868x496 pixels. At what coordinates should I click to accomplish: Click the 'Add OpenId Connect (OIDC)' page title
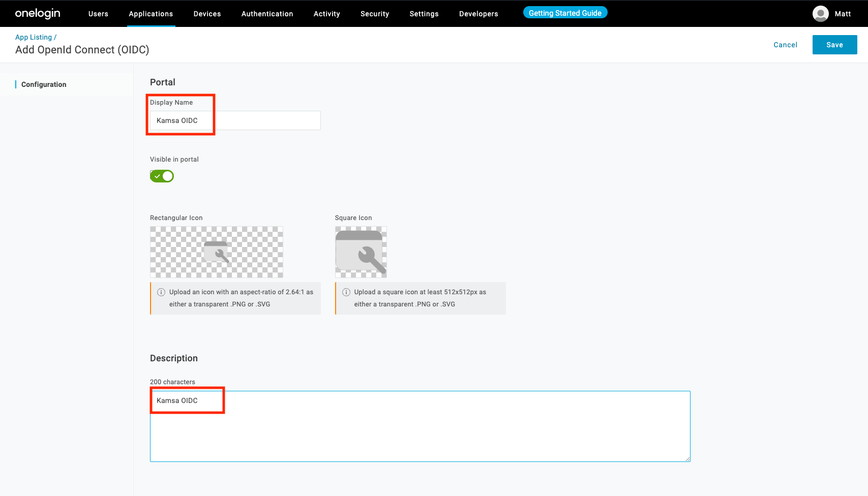[x=82, y=50]
